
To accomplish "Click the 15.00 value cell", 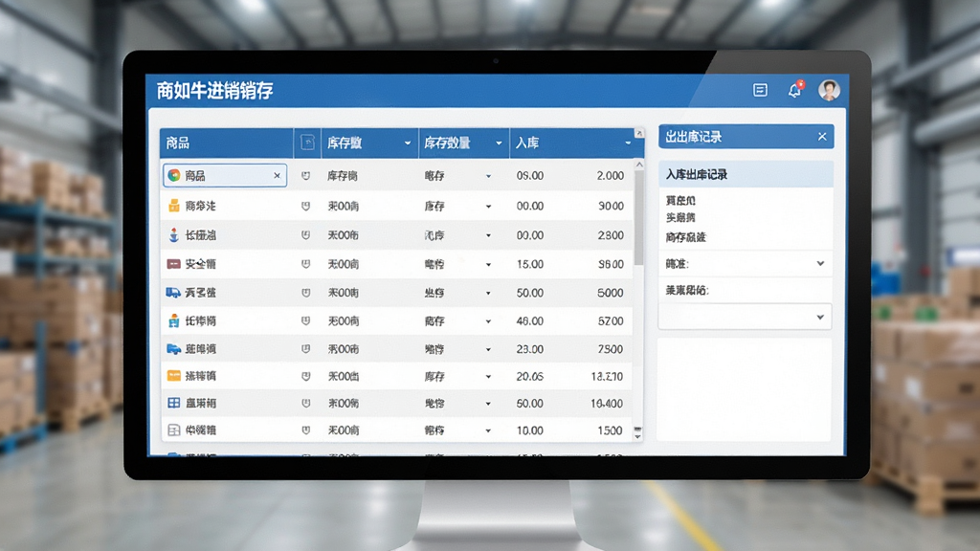I will (x=529, y=264).
